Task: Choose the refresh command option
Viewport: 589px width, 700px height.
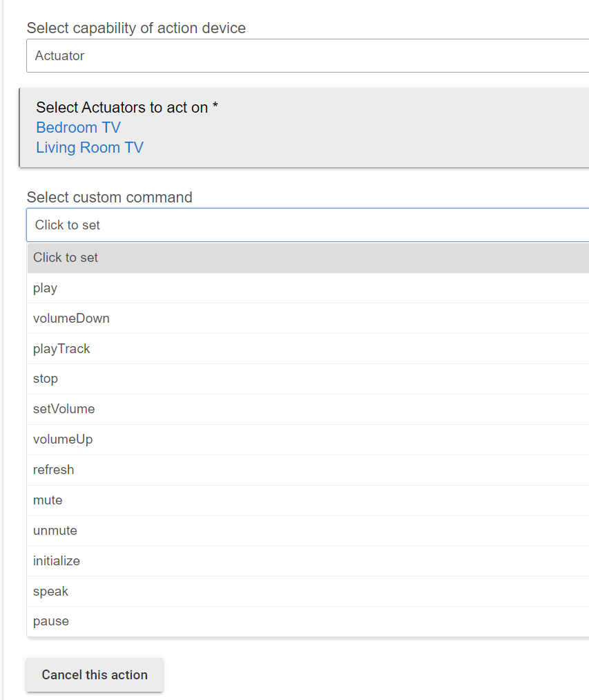Action: [x=53, y=470]
